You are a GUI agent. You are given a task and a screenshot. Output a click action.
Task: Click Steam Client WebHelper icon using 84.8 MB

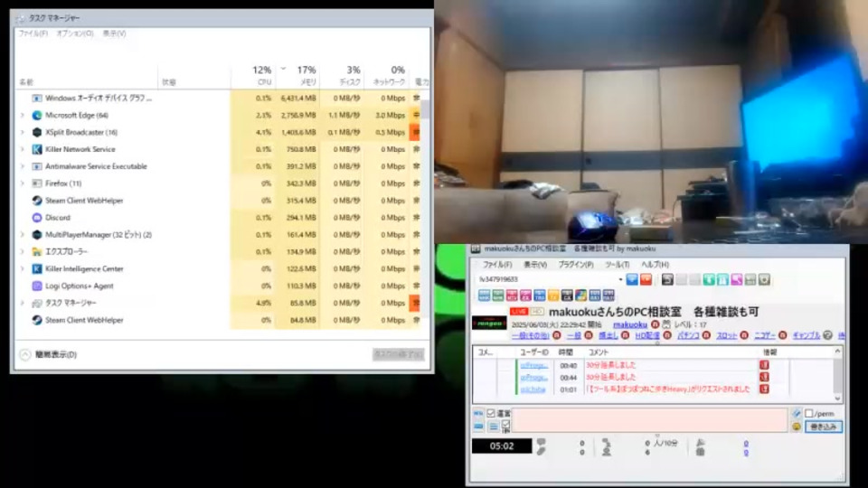click(36, 320)
